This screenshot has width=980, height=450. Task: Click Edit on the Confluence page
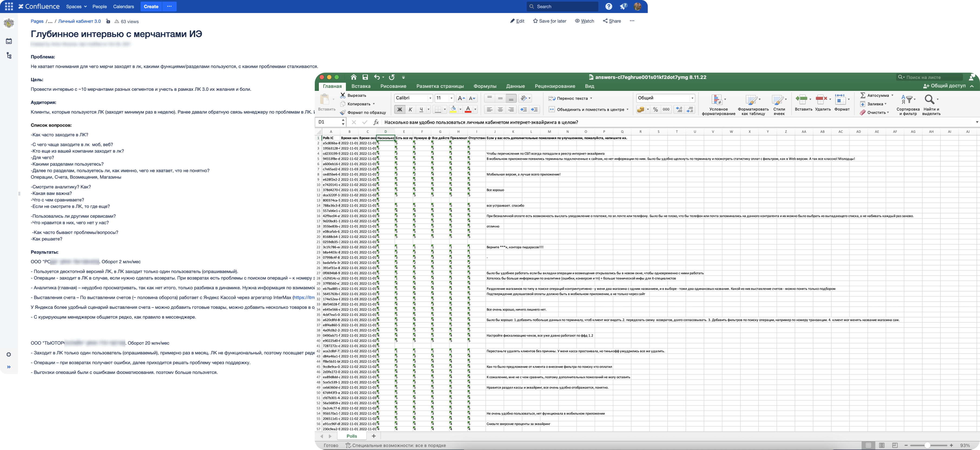(x=517, y=21)
